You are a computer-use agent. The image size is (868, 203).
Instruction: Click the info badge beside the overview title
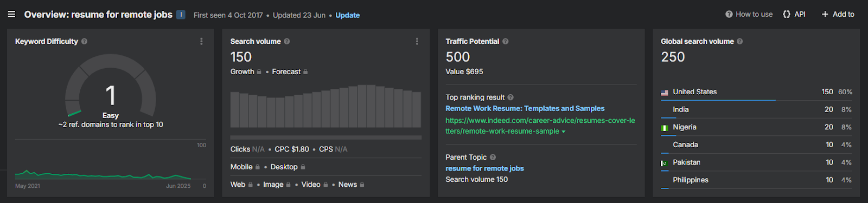point(181,15)
